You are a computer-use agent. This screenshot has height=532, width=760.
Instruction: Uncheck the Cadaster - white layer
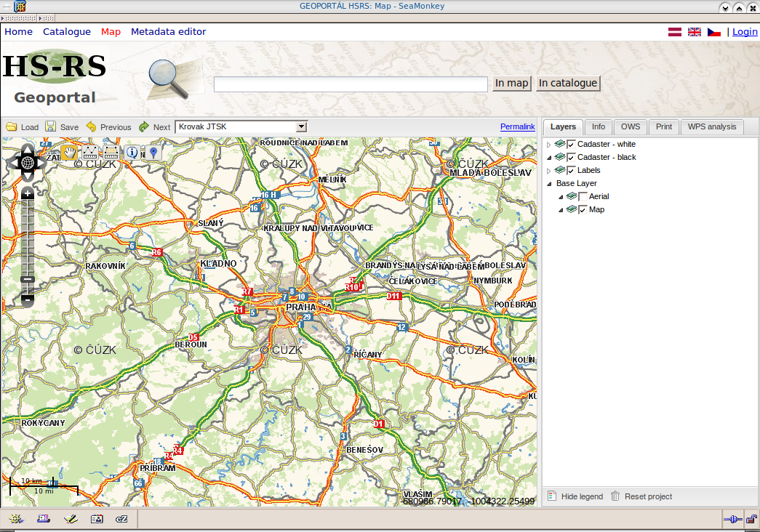point(571,145)
